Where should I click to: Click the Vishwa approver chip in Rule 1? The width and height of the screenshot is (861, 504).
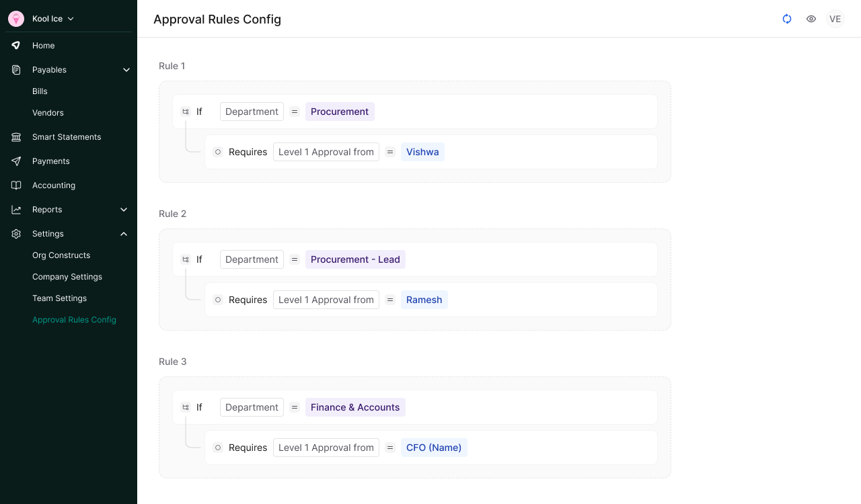click(422, 152)
